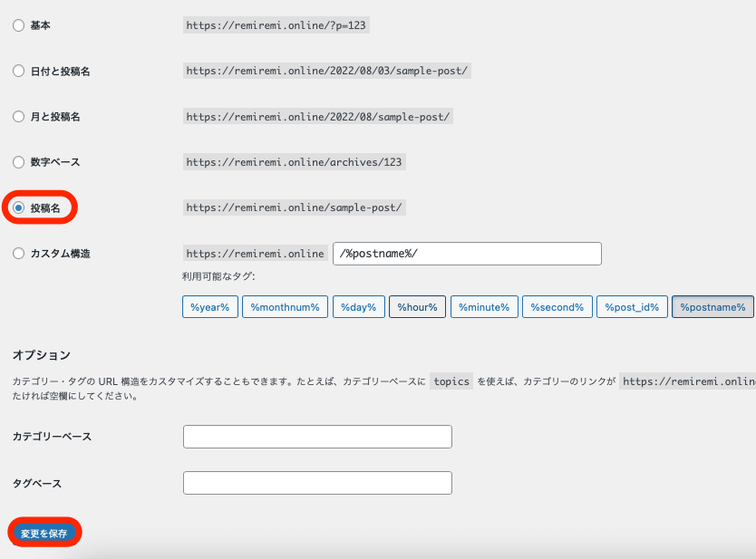Image resolution: width=756 pixels, height=559 pixels.
Task: Insert the %post_id% tag
Action: [632, 307]
